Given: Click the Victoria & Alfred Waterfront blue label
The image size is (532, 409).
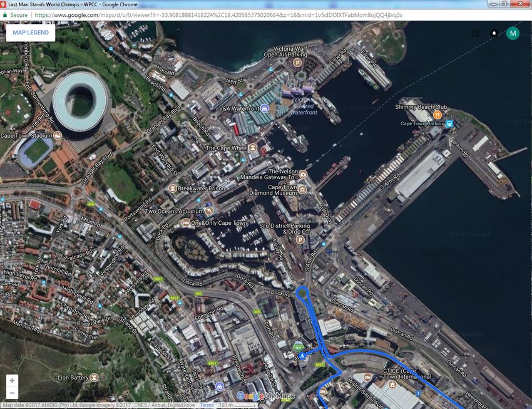Looking at the screenshot, I should coord(304,106).
